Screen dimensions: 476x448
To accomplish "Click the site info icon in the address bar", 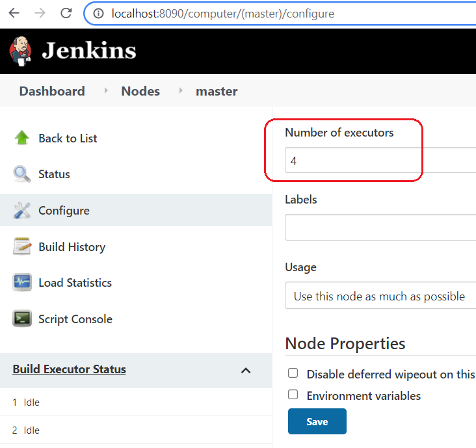I will [x=98, y=14].
